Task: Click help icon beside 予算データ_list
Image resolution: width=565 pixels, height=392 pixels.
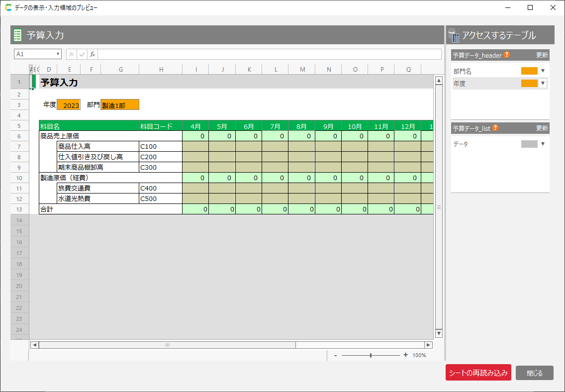Action: tap(495, 128)
